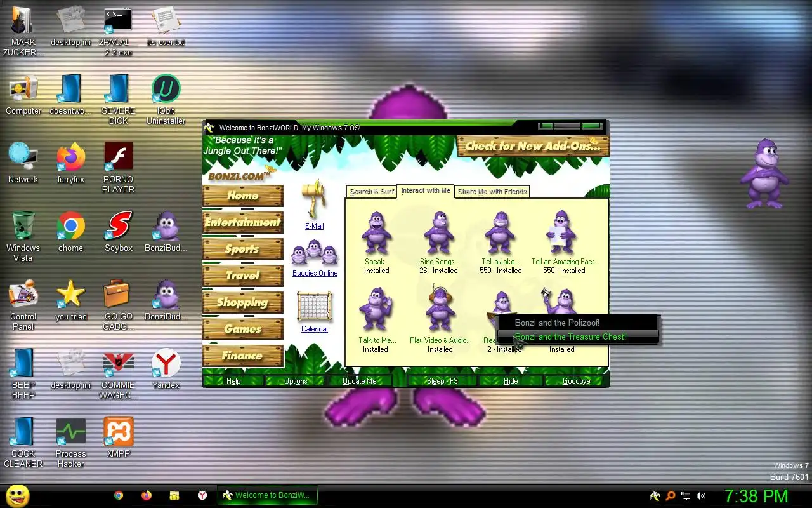The image size is (812, 508).
Task: Click the Finance wooden sign button
Action: pos(243,356)
